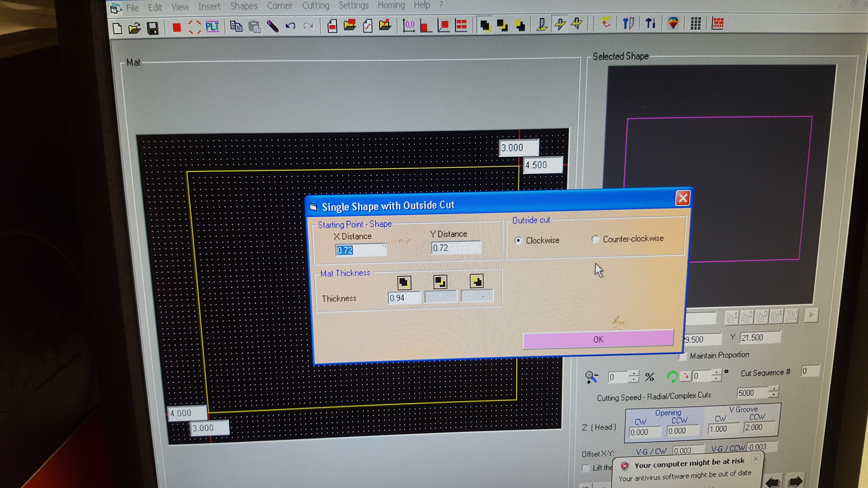Screen dimensions: 868x488
Task: Open a file using the folder icon
Action: pyautogui.click(x=135, y=28)
